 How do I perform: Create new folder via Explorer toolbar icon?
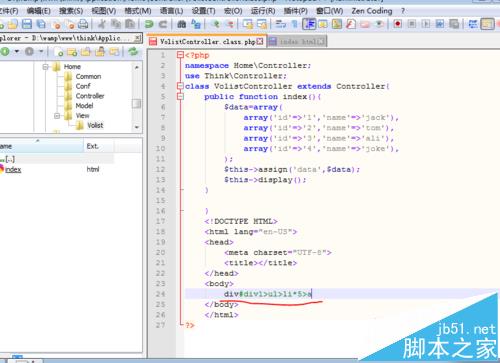click(x=72, y=52)
